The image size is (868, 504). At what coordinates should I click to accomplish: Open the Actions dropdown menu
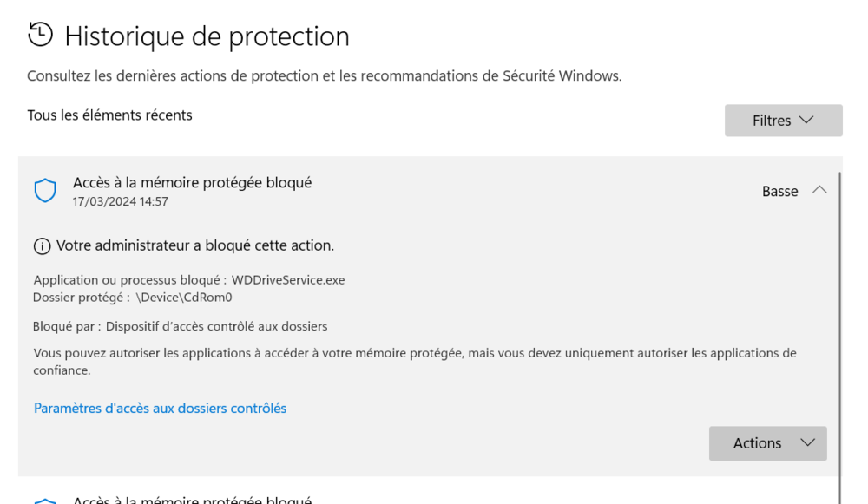pos(767,443)
